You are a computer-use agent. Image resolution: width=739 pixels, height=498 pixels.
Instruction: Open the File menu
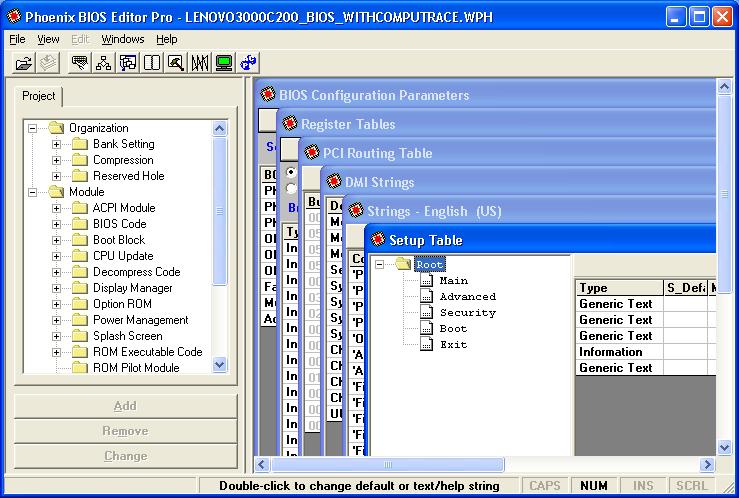pyautogui.click(x=17, y=39)
